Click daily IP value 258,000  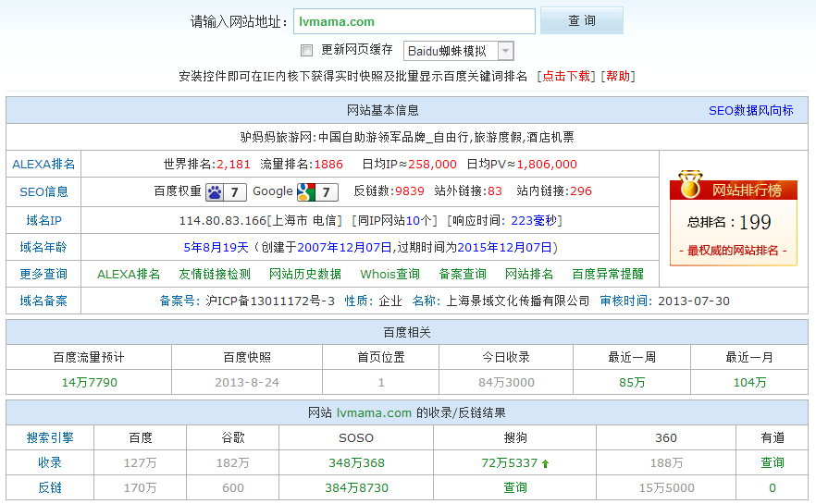[x=432, y=165]
